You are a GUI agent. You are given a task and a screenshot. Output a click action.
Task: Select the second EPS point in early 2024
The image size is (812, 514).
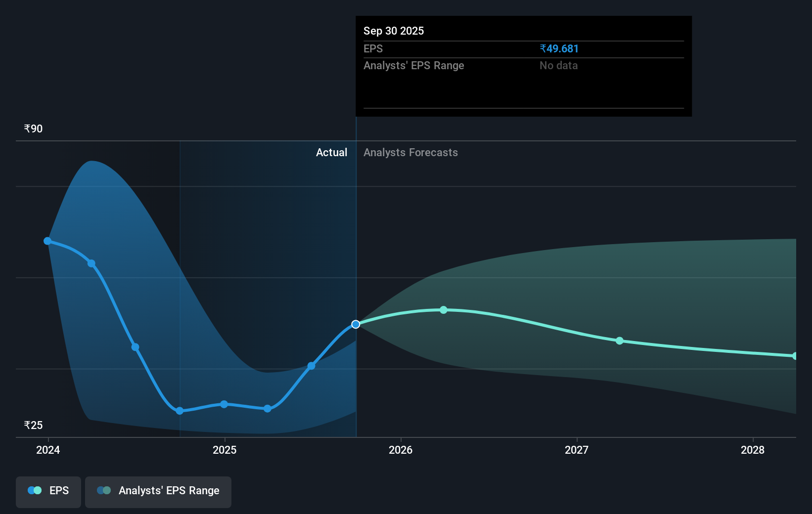91,263
